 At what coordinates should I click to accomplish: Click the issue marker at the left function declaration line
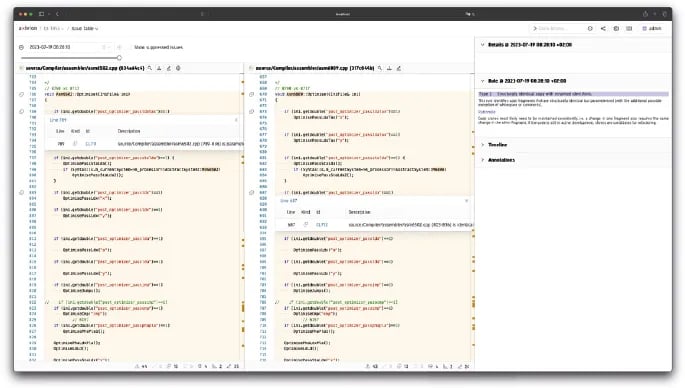click(21, 94)
